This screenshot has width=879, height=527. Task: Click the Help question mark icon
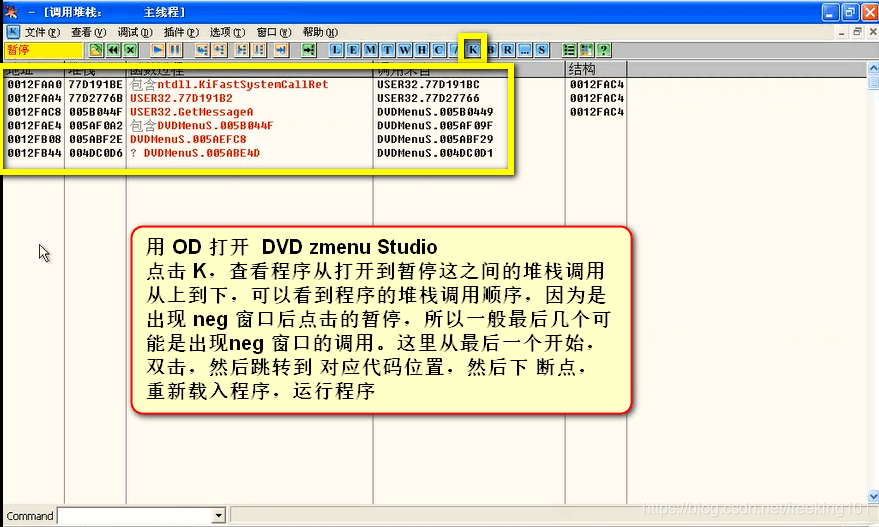[604, 50]
